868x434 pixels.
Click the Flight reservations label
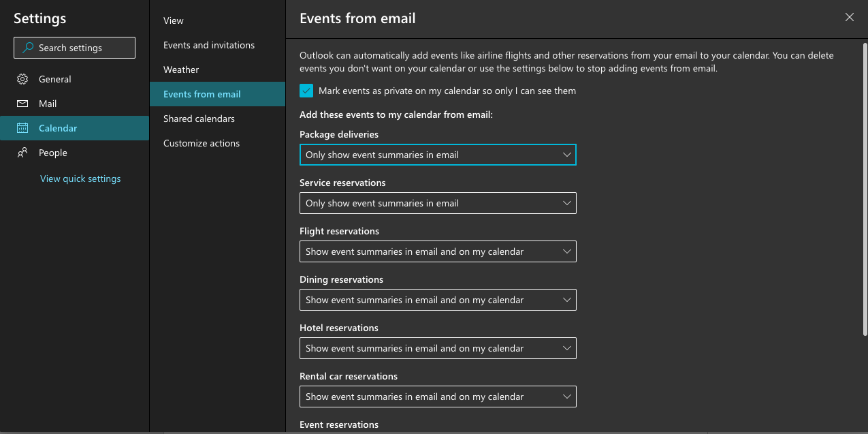click(339, 231)
